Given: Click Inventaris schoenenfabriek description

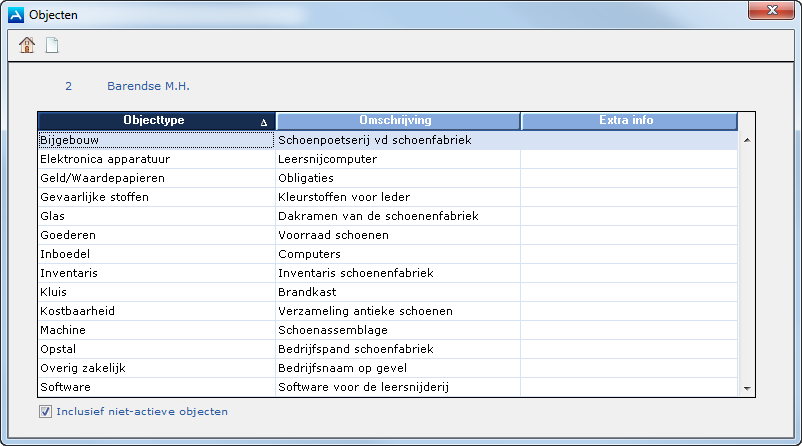Looking at the screenshot, I should coord(356,273).
